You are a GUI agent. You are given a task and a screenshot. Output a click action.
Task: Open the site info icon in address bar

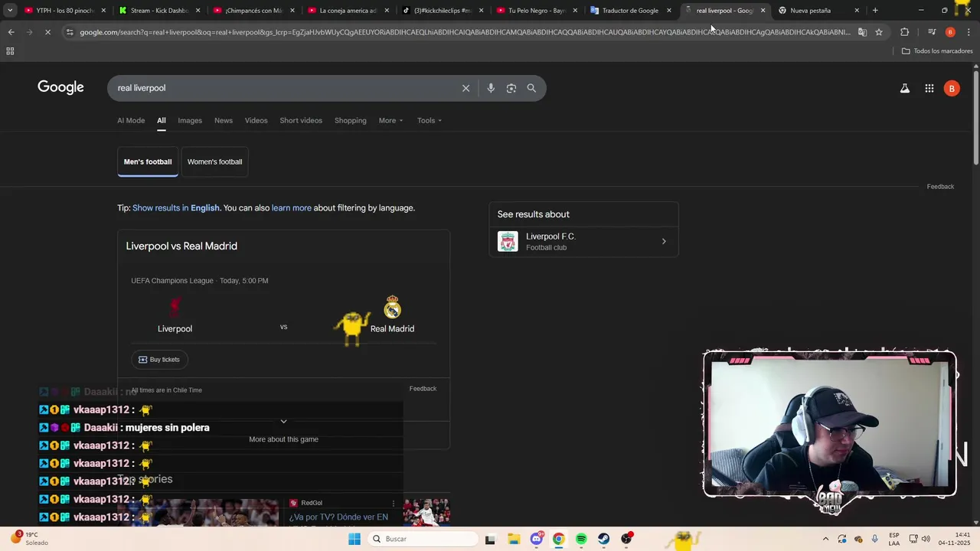tap(70, 32)
